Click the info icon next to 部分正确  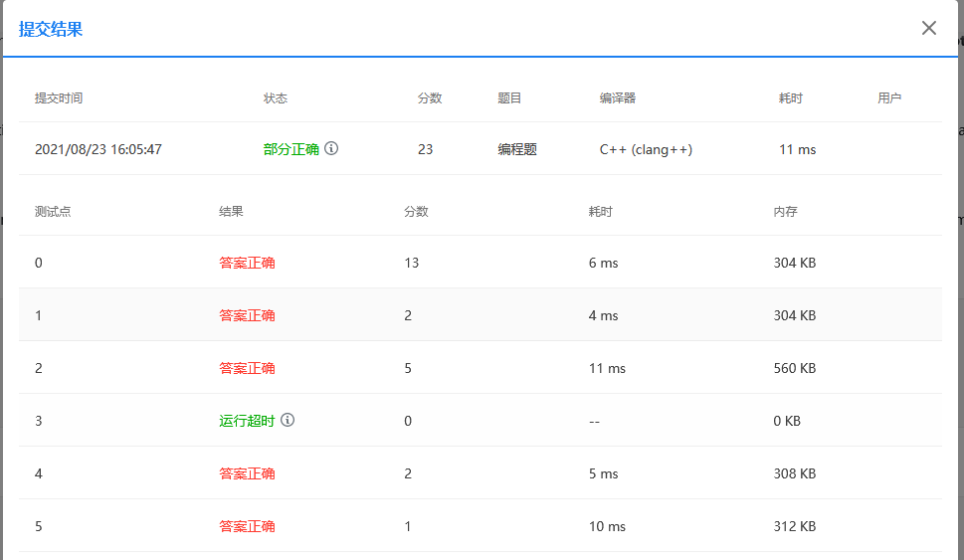tap(331, 148)
